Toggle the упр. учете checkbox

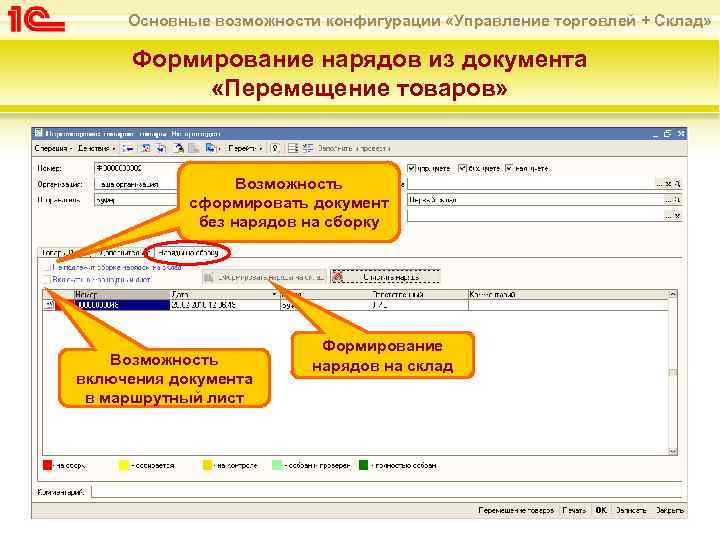[x=412, y=169]
